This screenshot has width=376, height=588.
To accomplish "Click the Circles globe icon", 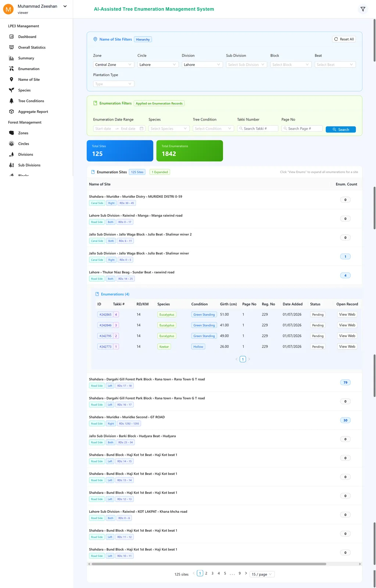I will pyautogui.click(x=11, y=144).
